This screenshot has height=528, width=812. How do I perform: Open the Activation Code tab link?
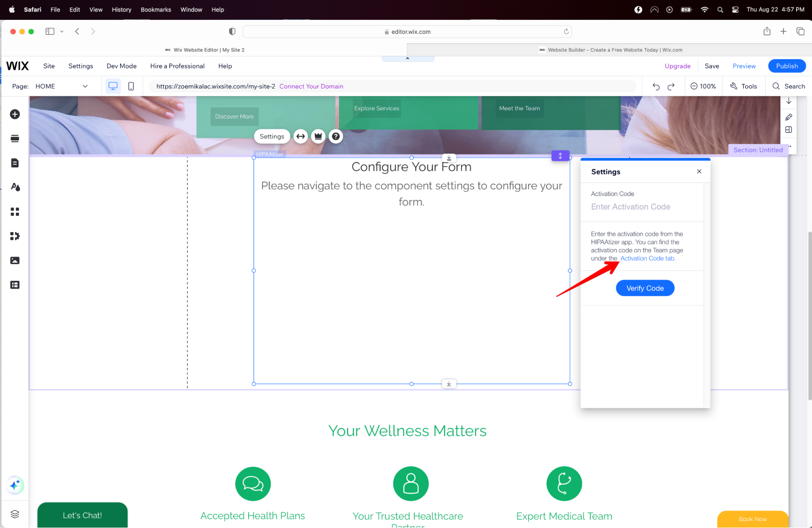[647, 259]
